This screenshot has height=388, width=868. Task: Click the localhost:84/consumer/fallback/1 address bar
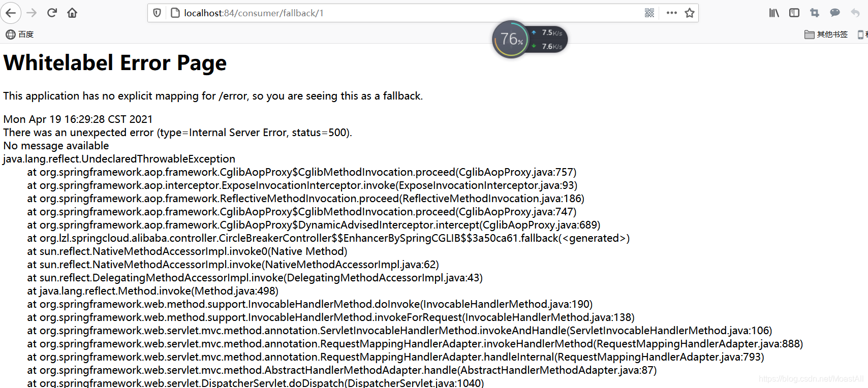click(423, 13)
